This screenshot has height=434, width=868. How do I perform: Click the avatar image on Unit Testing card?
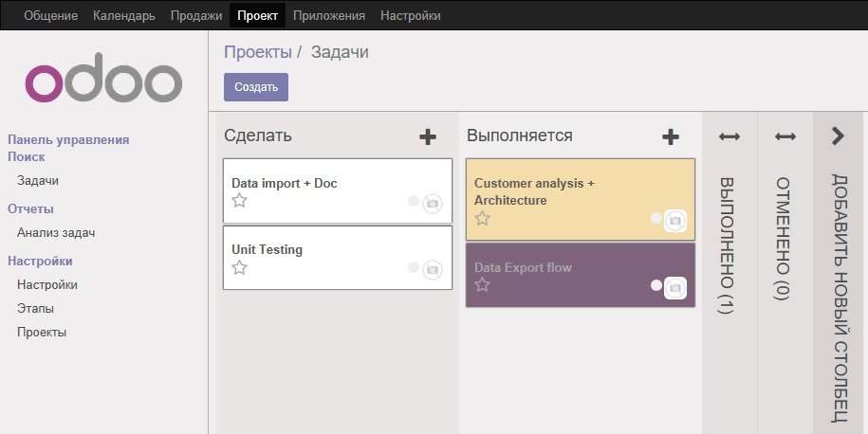tap(433, 270)
